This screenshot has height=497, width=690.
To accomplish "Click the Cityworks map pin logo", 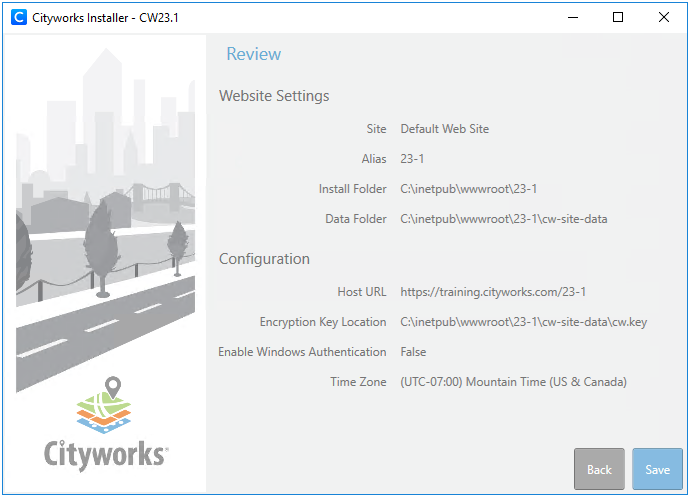I will (x=105, y=405).
